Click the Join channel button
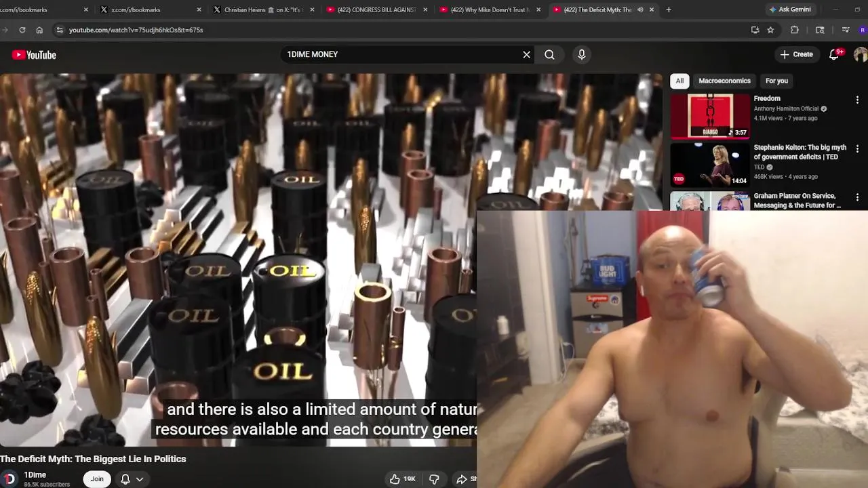Viewport: 868px width, 488px height. pyautogui.click(x=97, y=479)
